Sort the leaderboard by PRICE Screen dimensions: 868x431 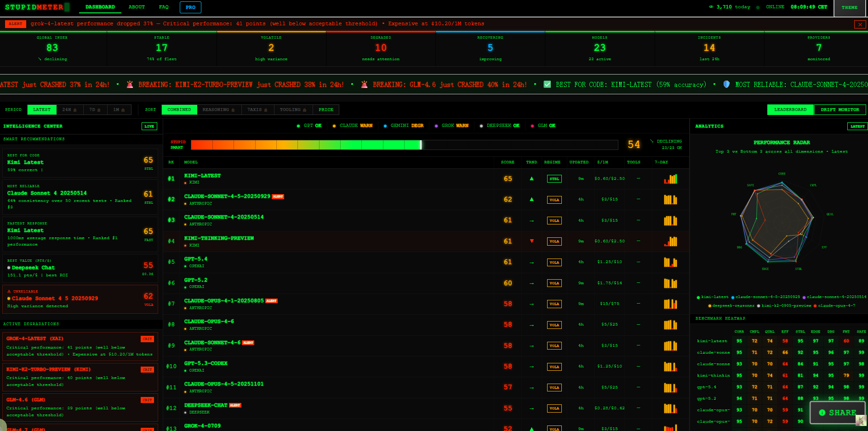click(326, 109)
